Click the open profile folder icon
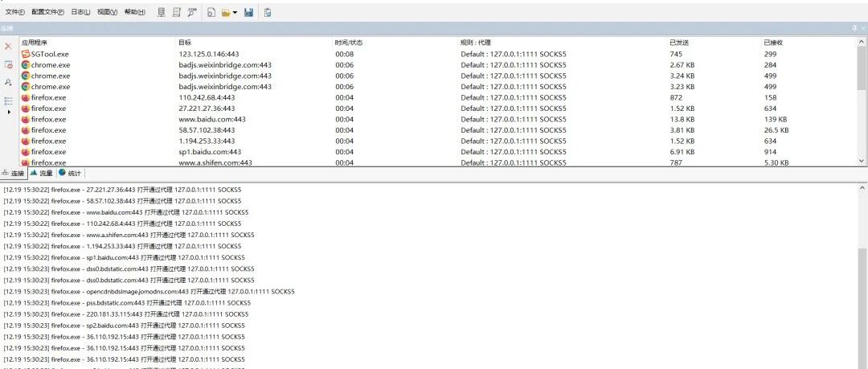The height and width of the screenshot is (369, 868). tap(226, 12)
